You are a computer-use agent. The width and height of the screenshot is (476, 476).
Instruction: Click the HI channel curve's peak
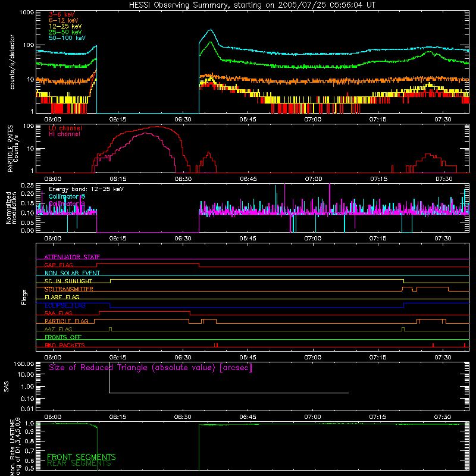click(x=147, y=133)
